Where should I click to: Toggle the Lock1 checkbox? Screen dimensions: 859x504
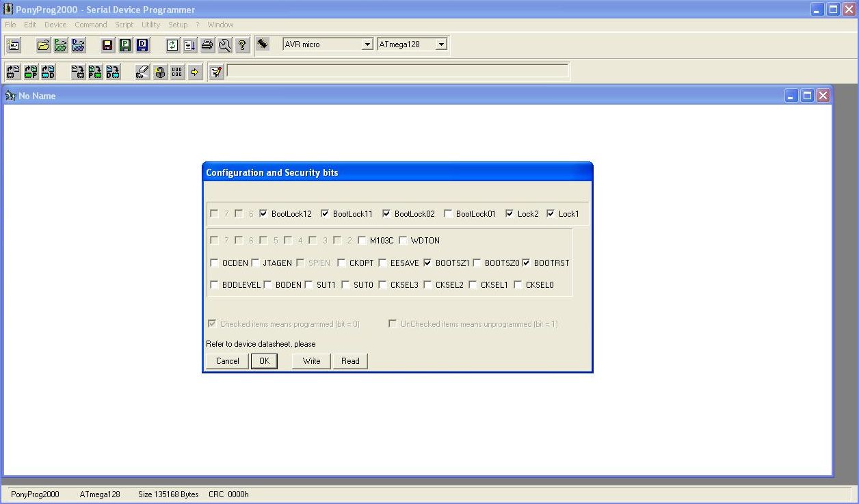[551, 214]
